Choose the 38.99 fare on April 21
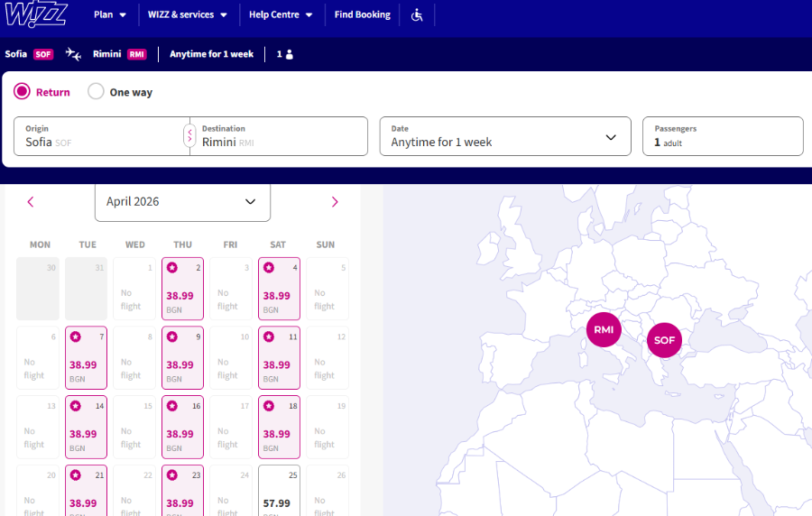Screen dimensions: 812x516 pos(86,491)
